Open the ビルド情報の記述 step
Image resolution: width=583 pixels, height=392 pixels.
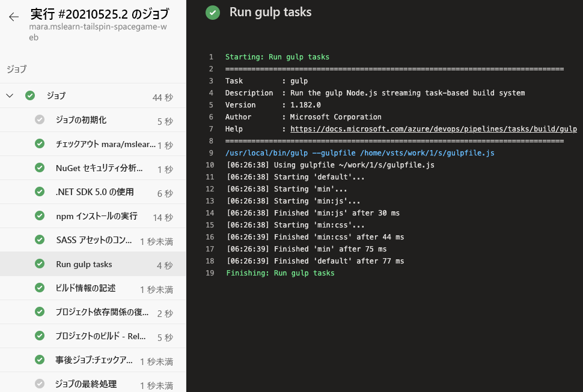click(93, 288)
